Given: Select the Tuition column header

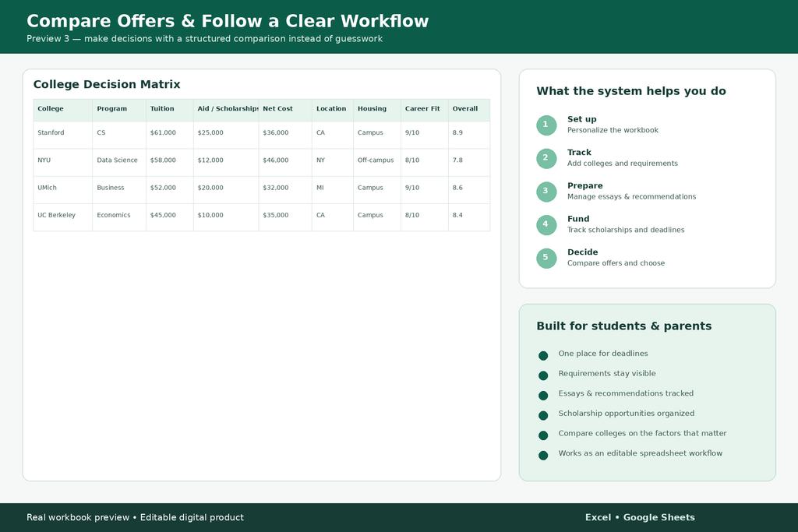Looking at the screenshot, I should click(169, 110).
